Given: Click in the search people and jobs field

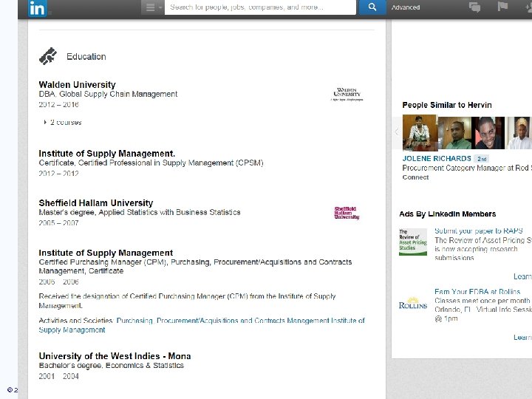Looking at the screenshot, I should coord(260,7).
